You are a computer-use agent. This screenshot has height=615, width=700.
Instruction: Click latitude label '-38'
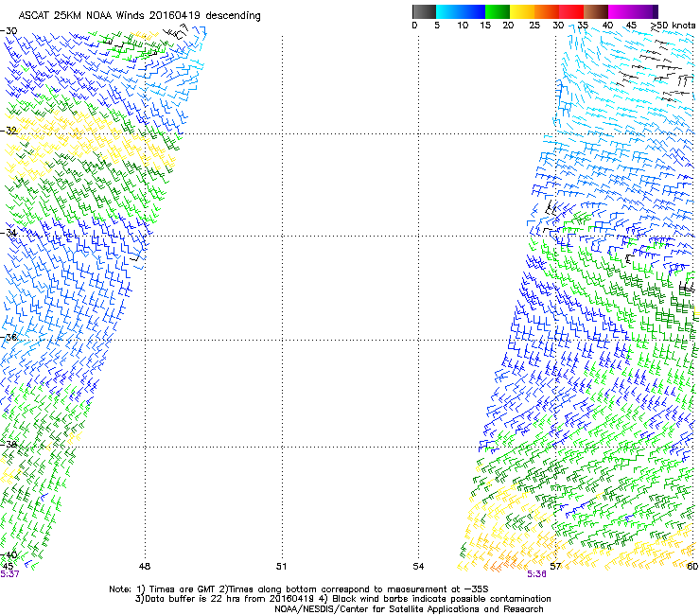click(9, 445)
